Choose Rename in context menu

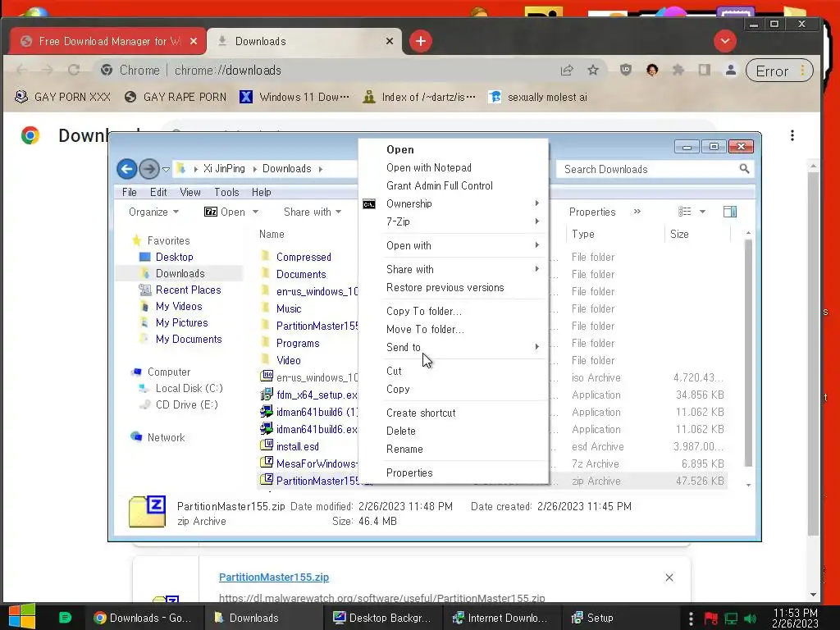(404, 449)
